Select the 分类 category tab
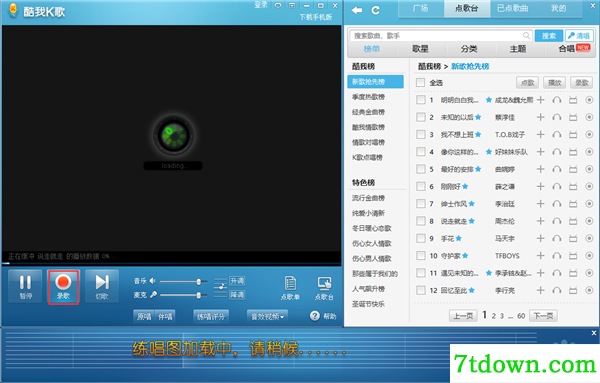This screenshot has width=600, height=383. pos(469,49)
